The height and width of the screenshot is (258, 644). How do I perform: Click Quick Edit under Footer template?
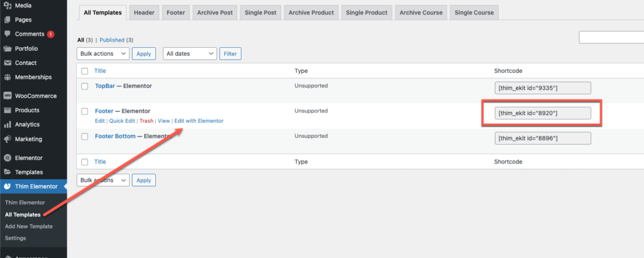point(122,121)
